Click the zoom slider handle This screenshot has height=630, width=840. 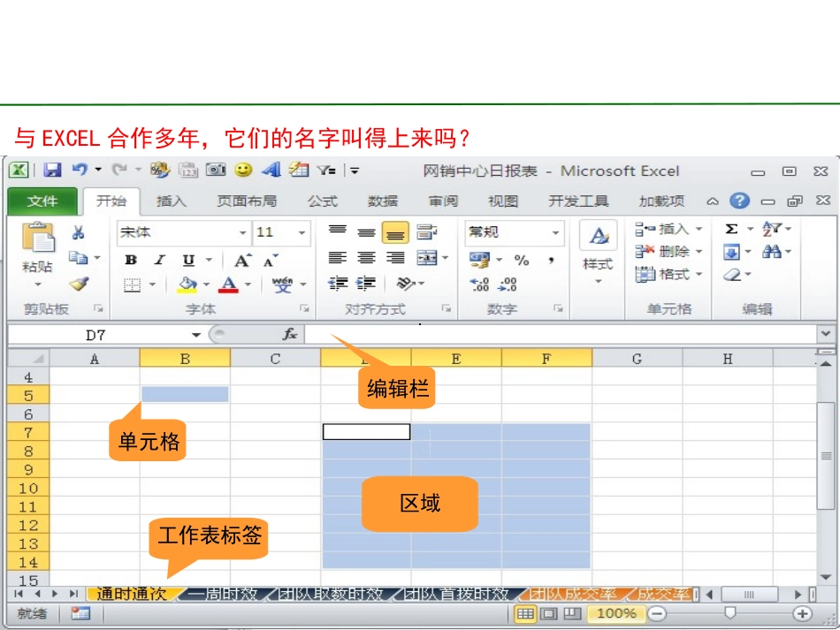click(729, 613)
